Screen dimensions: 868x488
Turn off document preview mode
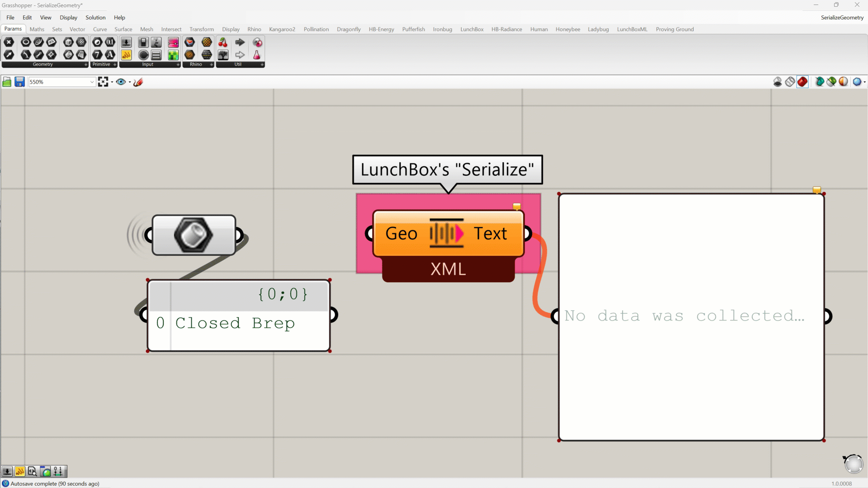(778, 82)
